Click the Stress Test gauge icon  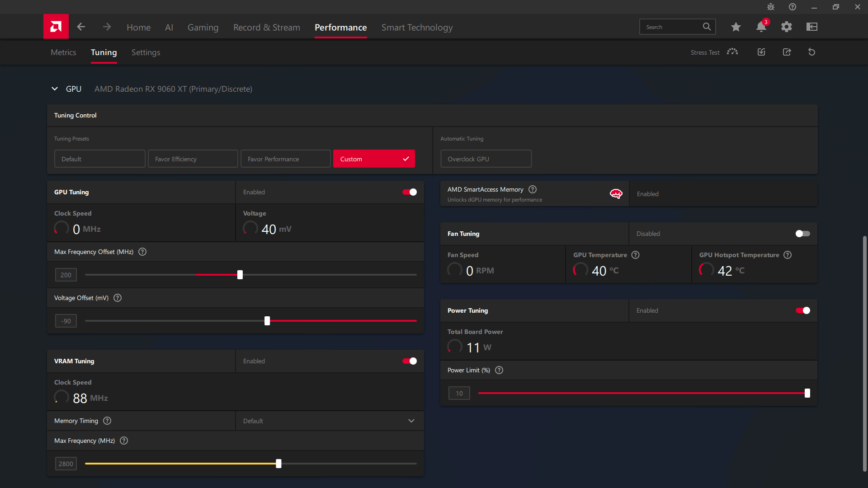(732, 52)
